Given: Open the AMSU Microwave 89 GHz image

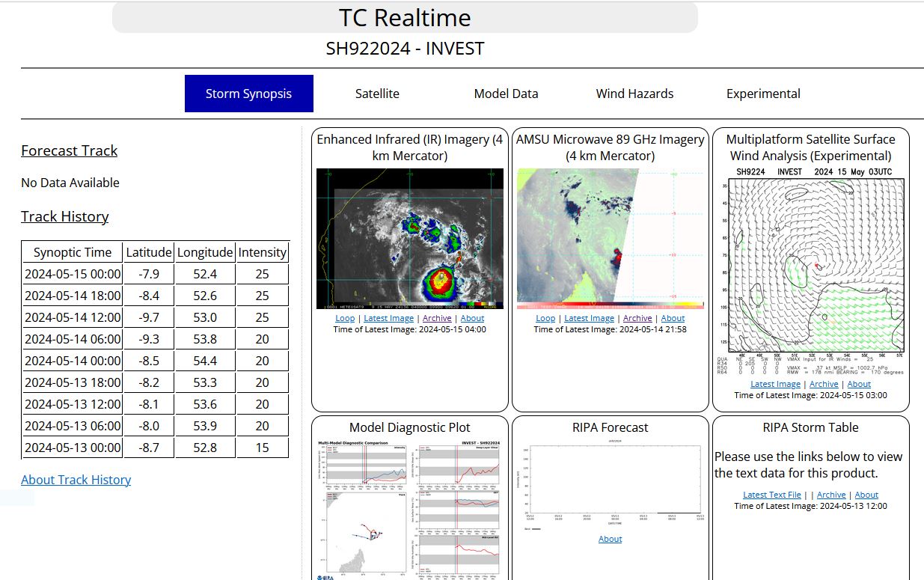Looking at the screenshot, I should (x=610, y=239).
